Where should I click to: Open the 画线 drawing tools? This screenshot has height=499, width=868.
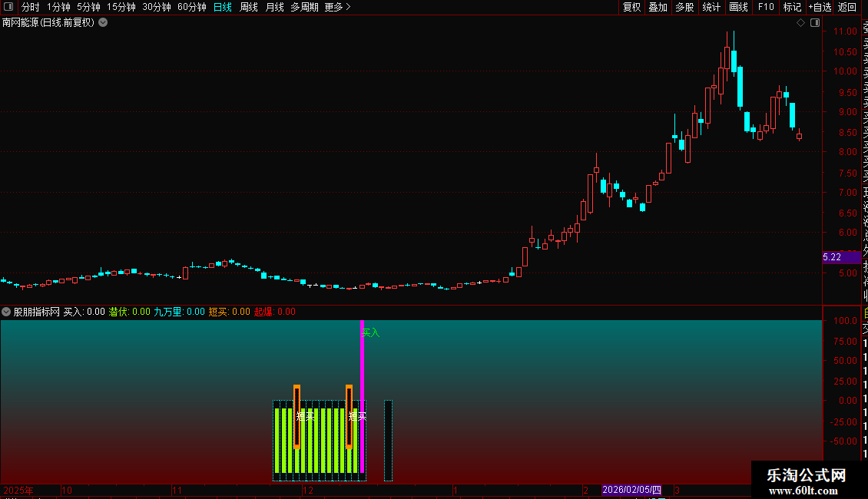(738, 7)
